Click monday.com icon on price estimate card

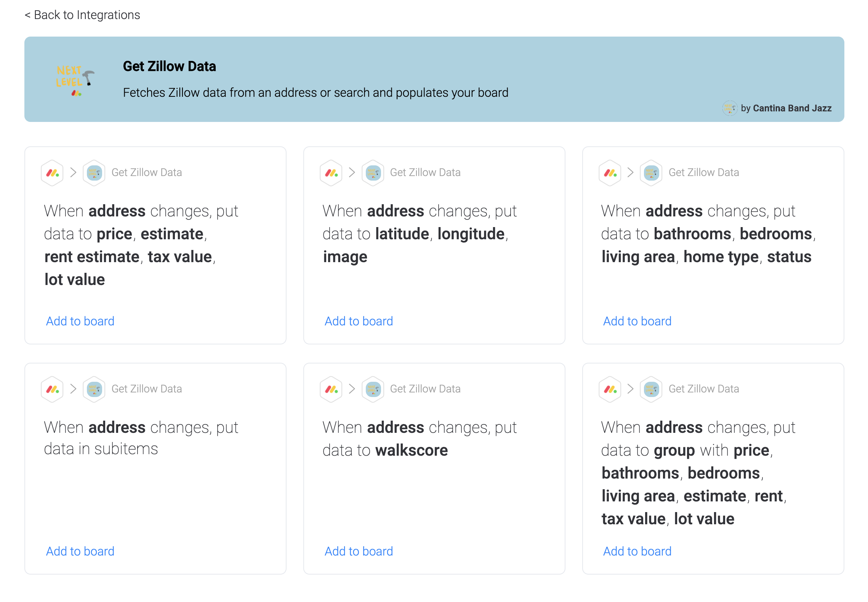(x=52, y=173)
